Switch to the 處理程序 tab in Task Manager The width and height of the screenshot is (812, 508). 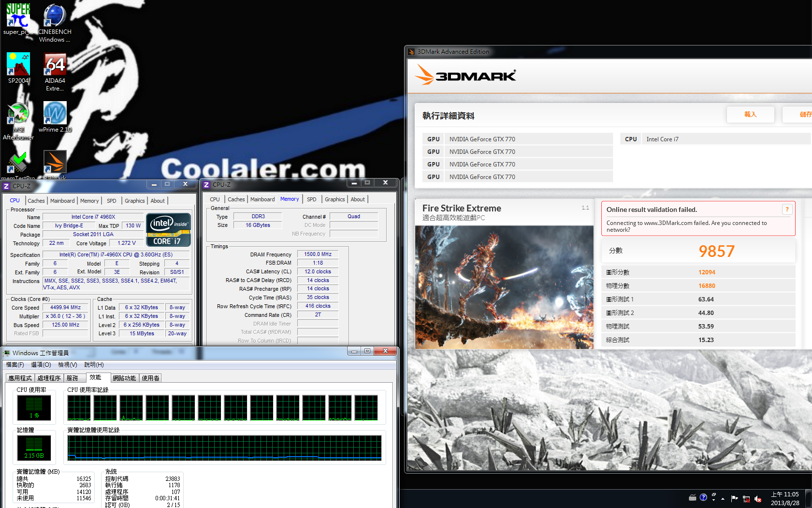49,378
